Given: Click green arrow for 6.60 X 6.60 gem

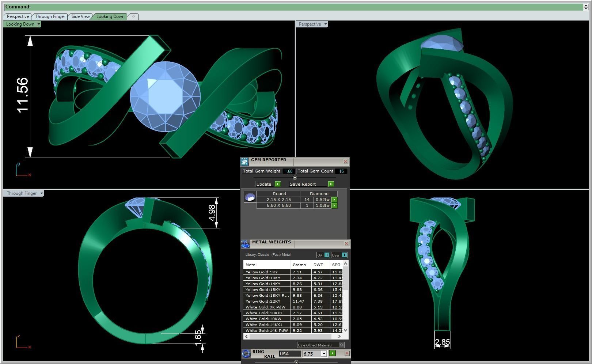Looking at the screenshot, I should click(x=334, y=206).
